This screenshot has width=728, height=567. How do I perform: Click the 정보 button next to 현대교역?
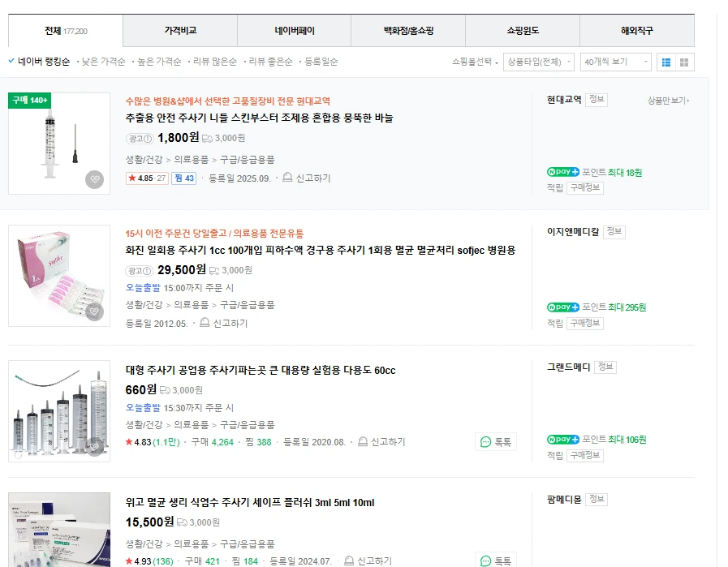597,99
